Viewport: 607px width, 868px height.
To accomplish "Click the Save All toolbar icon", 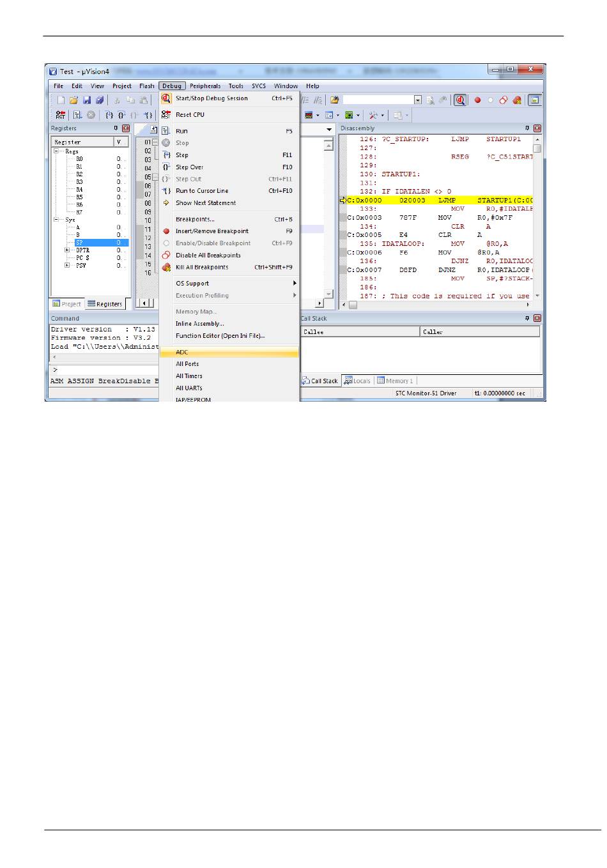I will pos(100,100).
